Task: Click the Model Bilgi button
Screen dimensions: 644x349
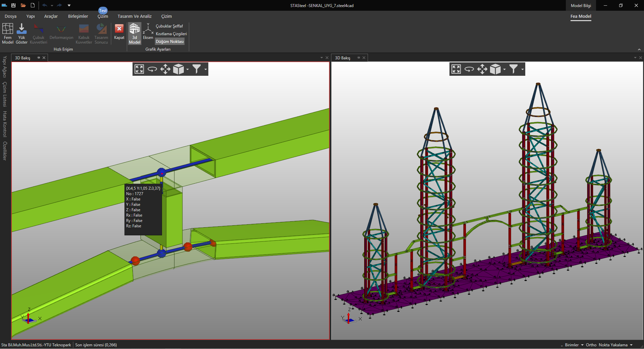Action: pos(581,5)
